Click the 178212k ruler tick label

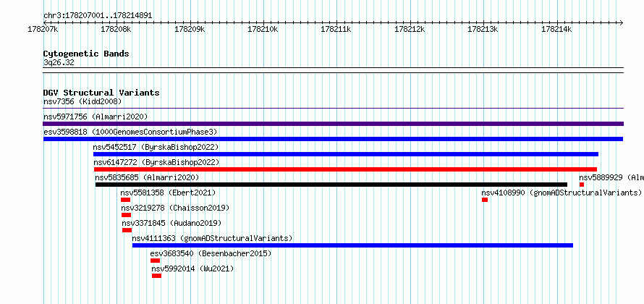pyautogui.click(x=410, y=29)
